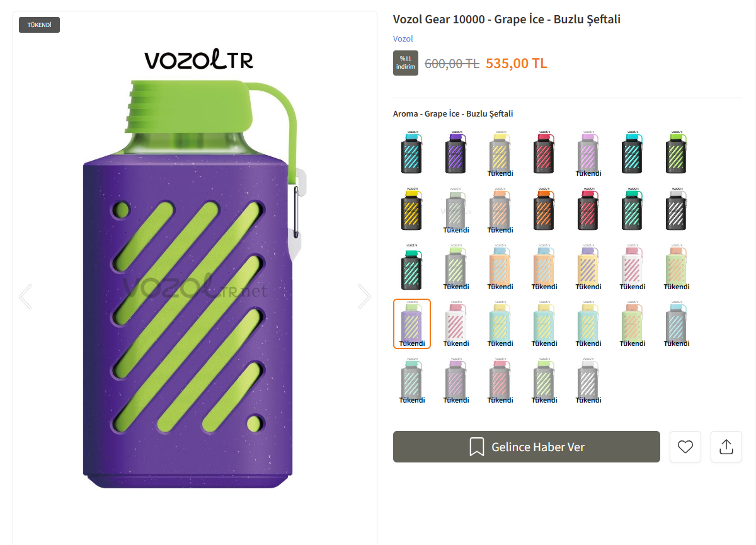Select first aroma with teal cap in top row
This screenshot has height=545, width=756.
[412, 154]
